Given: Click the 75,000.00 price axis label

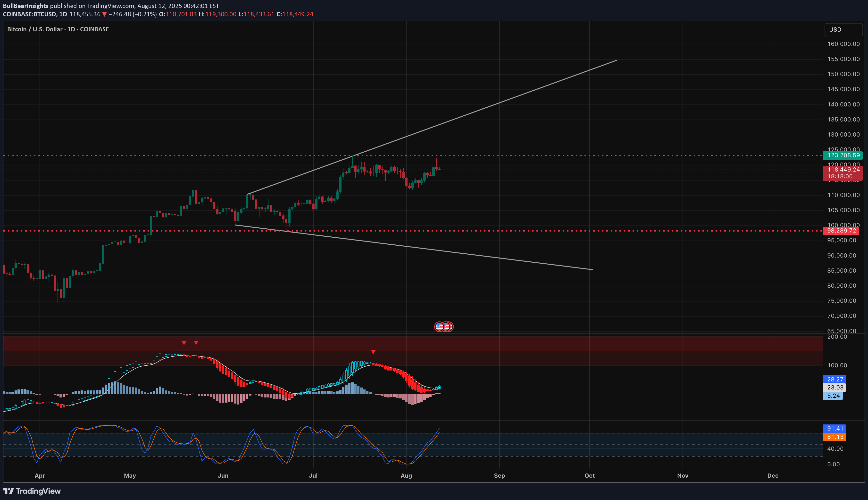Looking at the screenshot, I should point(842,301).
